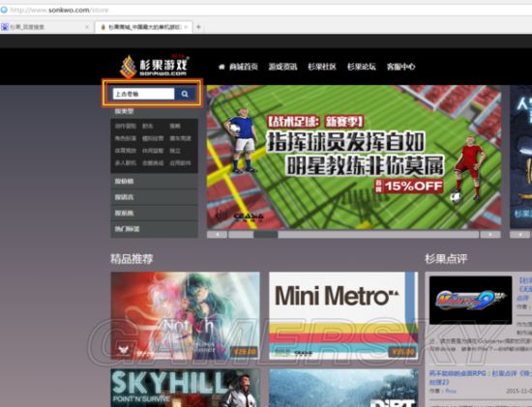The width and height of the screenshot is (532, 407).
Task: Open the 杉果论坛 navigation menu item
Action: coord(362,67)
